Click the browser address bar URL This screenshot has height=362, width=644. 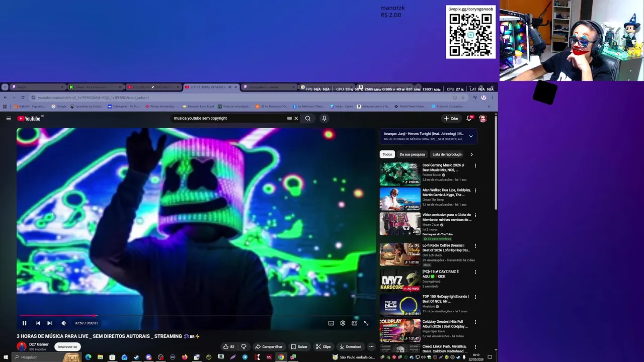coord(94,98)
